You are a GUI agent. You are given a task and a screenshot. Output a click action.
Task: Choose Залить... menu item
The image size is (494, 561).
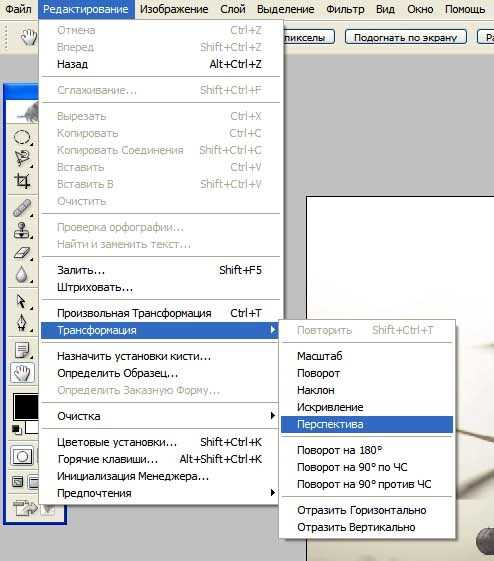(x=160, y=270)
